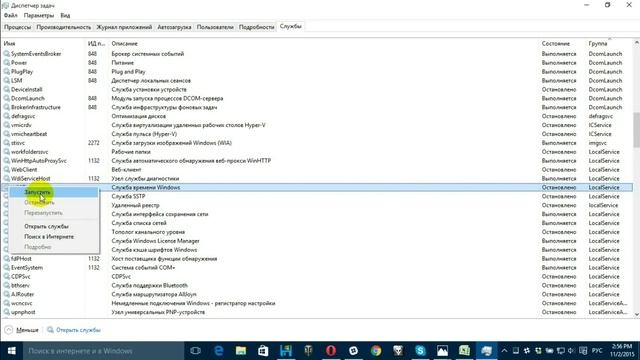This screenshot has height=360, width=640.
Task: Select the DcomLaunch service name
Action: [x=28, y=98]
